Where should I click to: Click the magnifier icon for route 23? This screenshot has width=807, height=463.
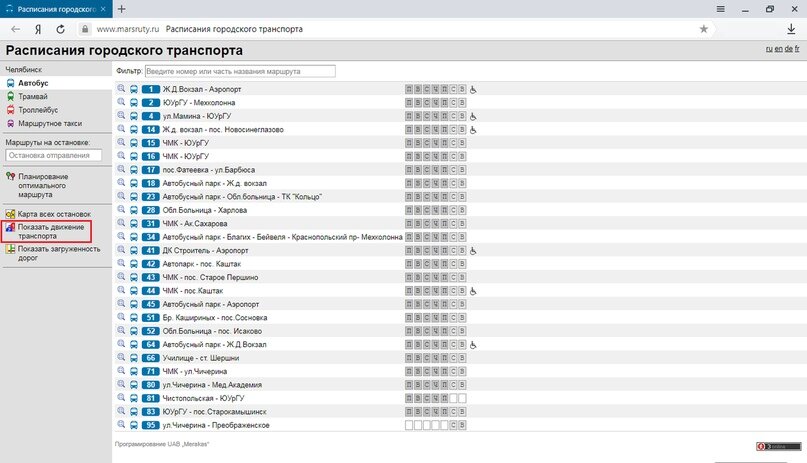[121, 196]
